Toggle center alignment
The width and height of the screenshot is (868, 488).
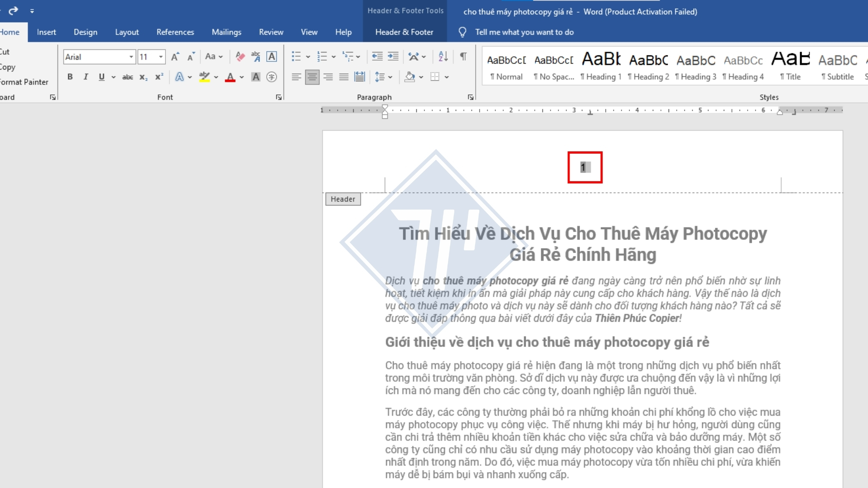point(312,77)
